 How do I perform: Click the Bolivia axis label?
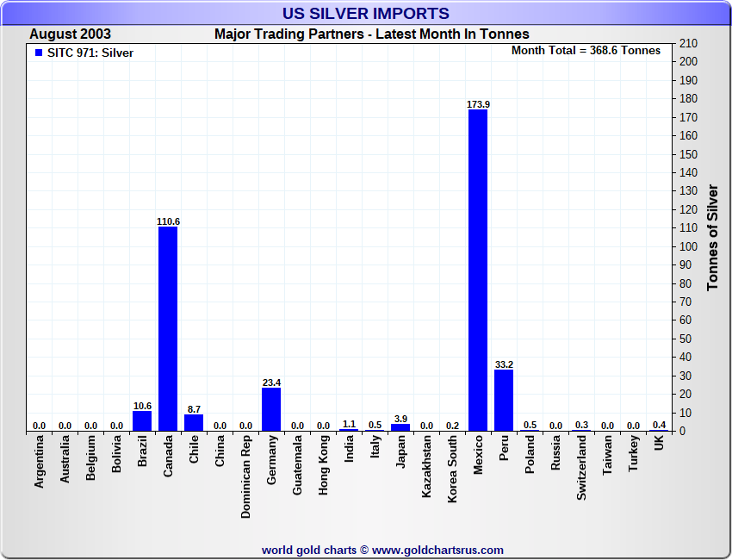point(116,453)
